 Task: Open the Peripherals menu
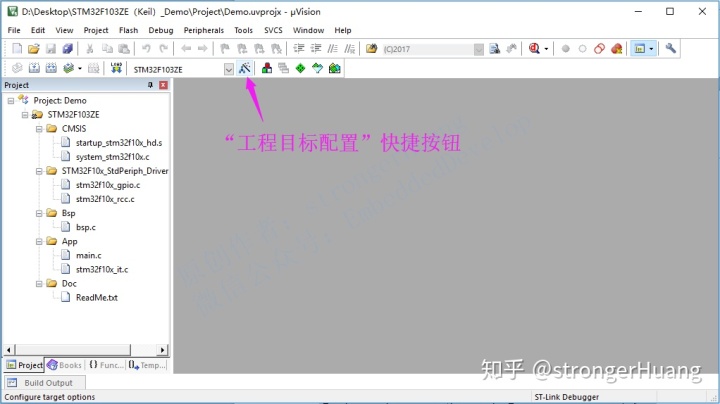[204, 30]
